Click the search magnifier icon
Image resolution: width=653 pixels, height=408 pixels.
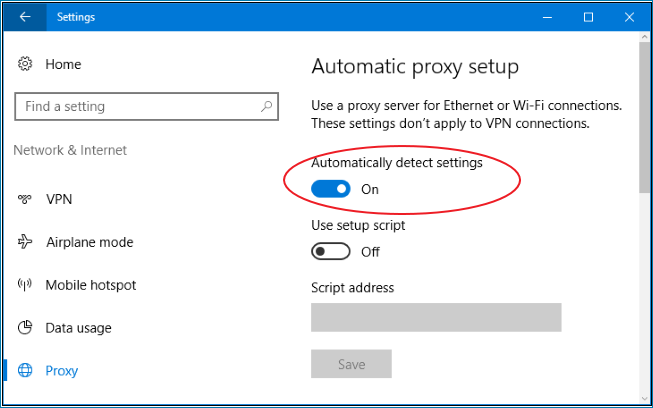tap(267, 106)
